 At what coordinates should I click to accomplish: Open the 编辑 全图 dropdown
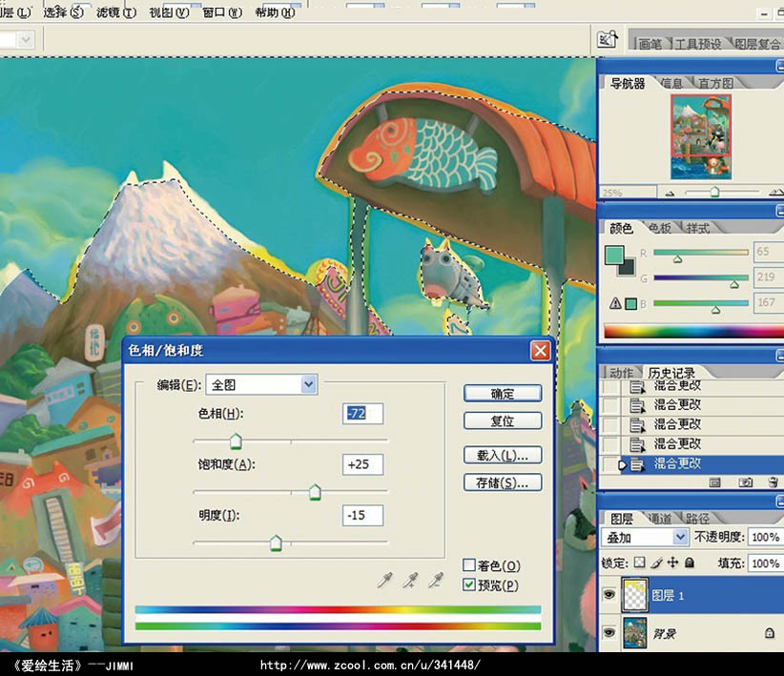click(261, 384)
